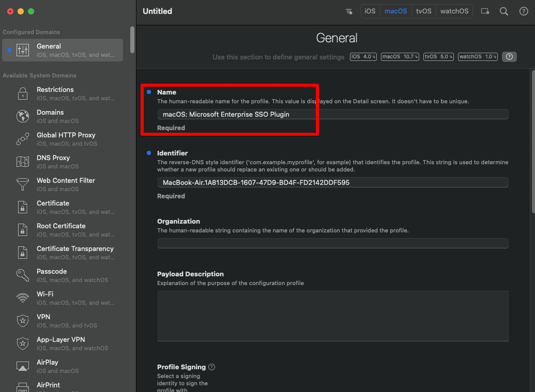
Task: Select the Root Certificate document icon
Action: (x=23, y=230)
